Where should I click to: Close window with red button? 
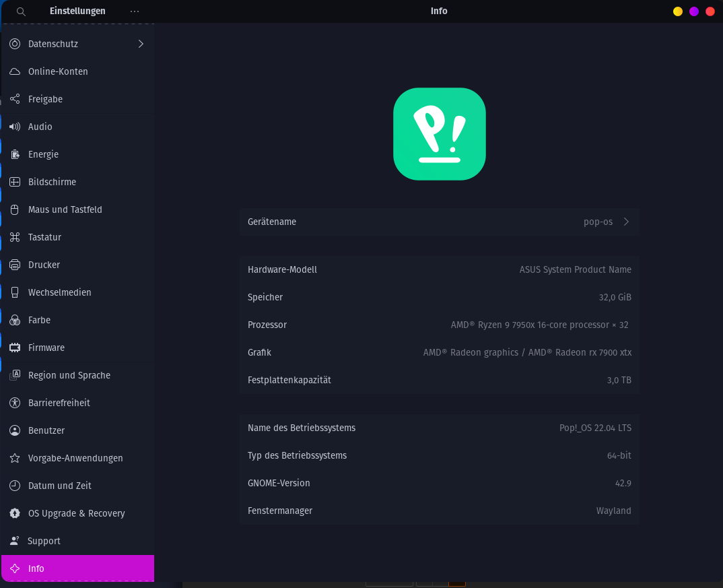[x=710, y=11]
